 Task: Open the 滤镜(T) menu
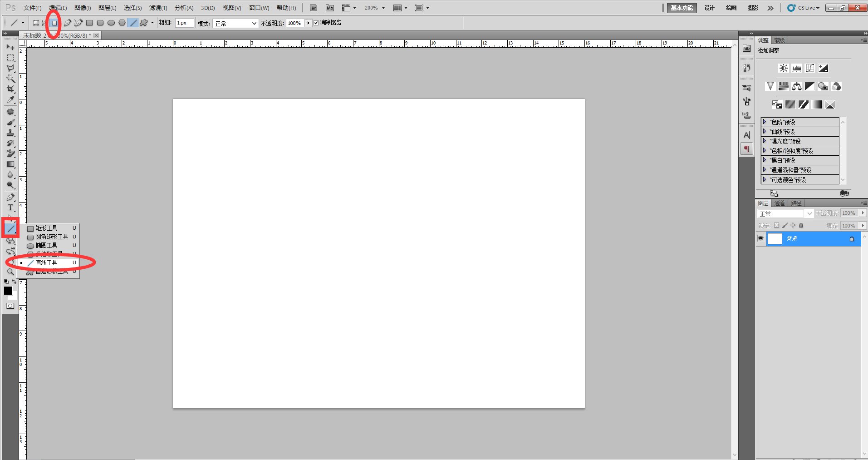[x=158, y=8]
